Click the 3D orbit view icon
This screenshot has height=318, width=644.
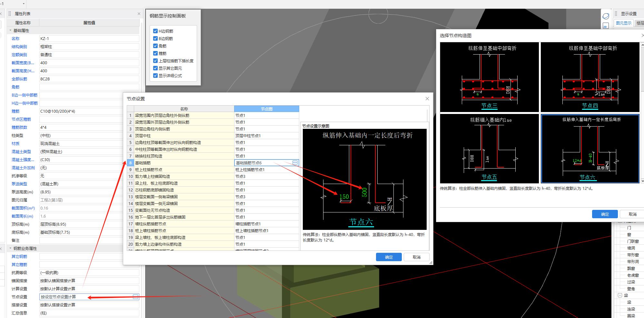(x=606, y=16)
